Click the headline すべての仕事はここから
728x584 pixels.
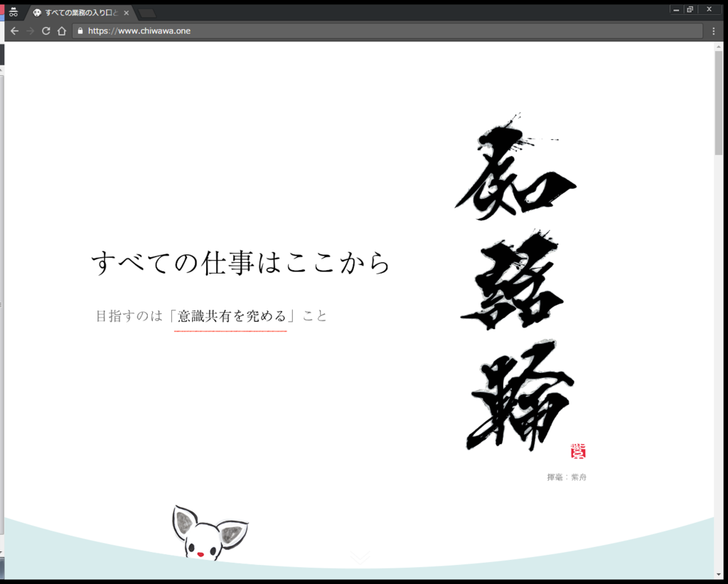[x=240, y=263]
